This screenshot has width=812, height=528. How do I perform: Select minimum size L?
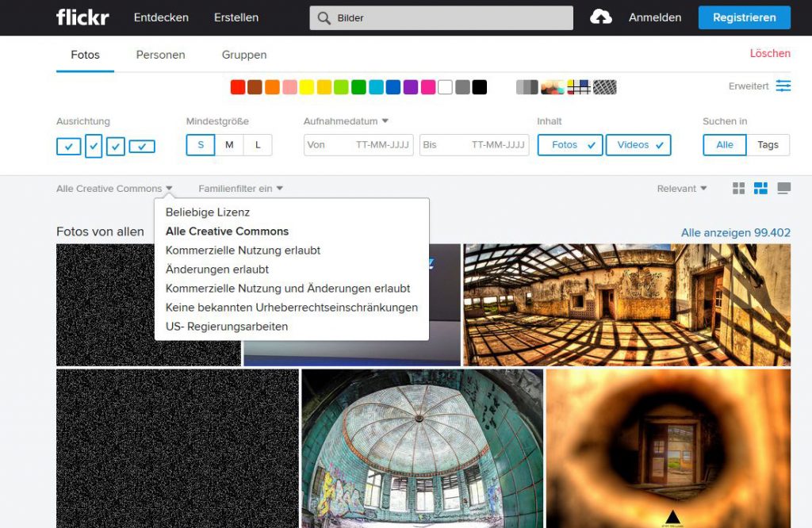[258, 145]
